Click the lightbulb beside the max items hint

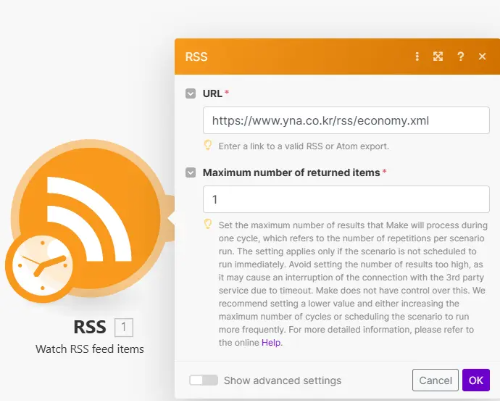tap(208, 224)
